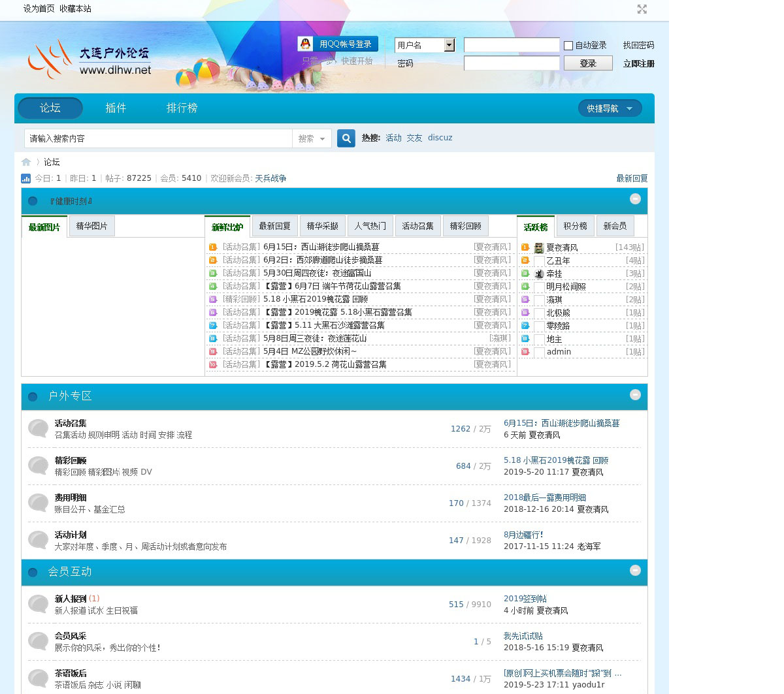Viewport: 784px width, 694px height.
Task: Click the fullscreen toggle icon at top right
Action: tap(642, 9)
